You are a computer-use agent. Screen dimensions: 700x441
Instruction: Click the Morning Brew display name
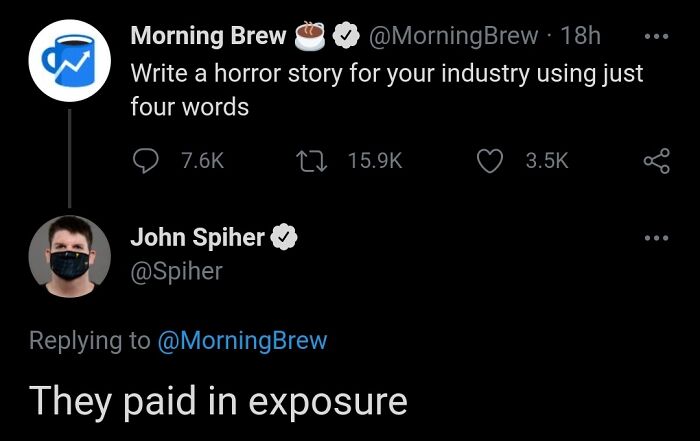click(x=208, y=37)
